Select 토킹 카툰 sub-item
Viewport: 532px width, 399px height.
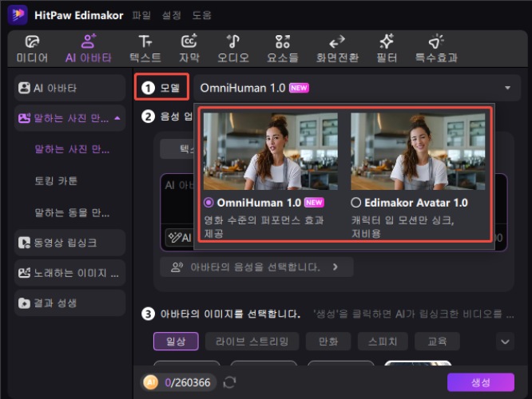[56, 180]
